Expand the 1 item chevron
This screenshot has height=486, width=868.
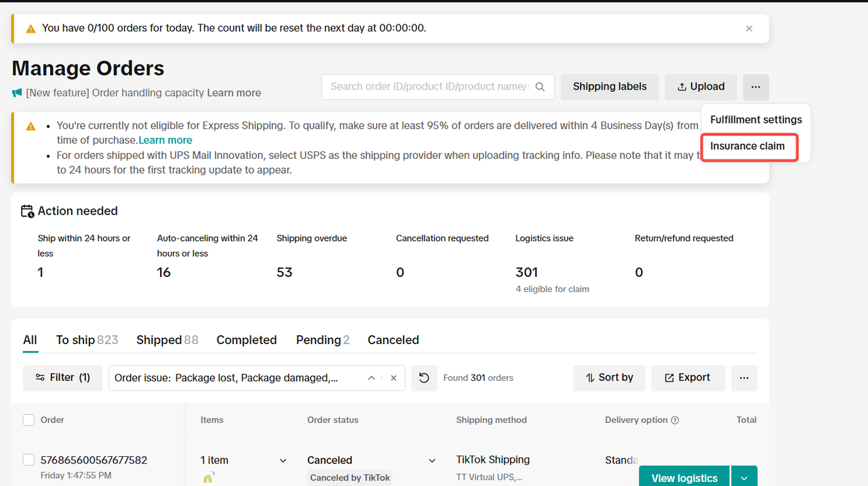[283, 461]
